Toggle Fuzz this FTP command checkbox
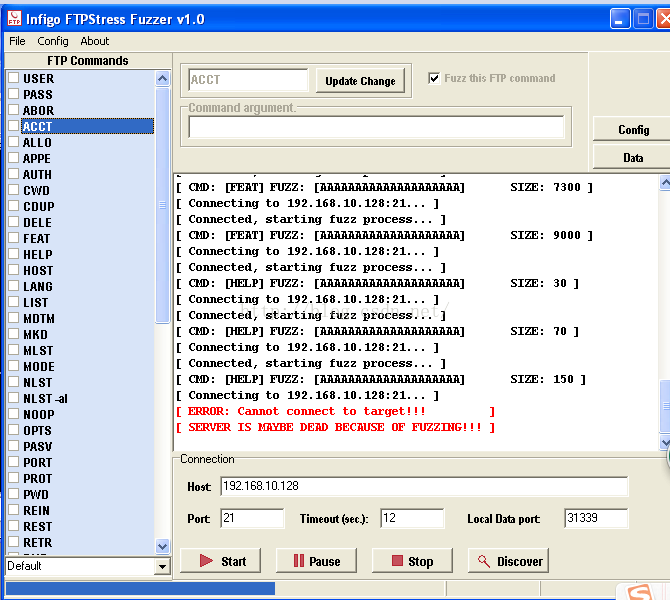The image size is (670, 600). (434, 78)
